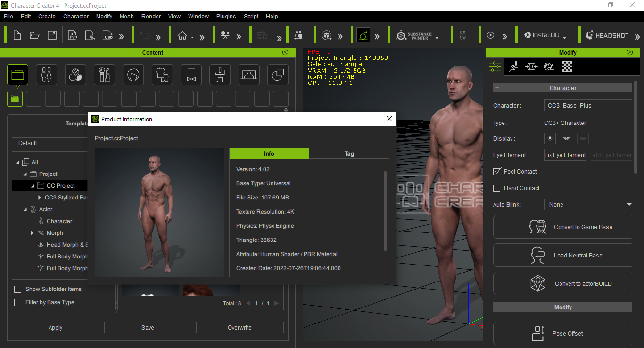
Task: Open the Auto-Blink dropdown
Action: click(x=588, y=205)
